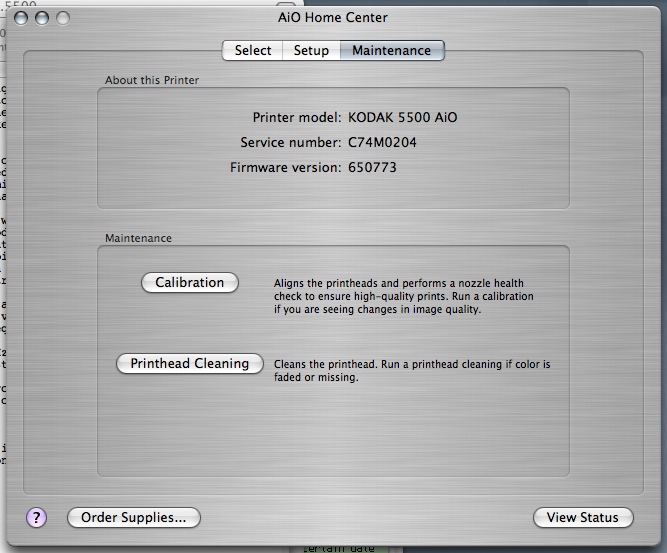This screenshot has width=667, height=553.
Task: Click the calibration description text
Action: click(x=403, y=296)
